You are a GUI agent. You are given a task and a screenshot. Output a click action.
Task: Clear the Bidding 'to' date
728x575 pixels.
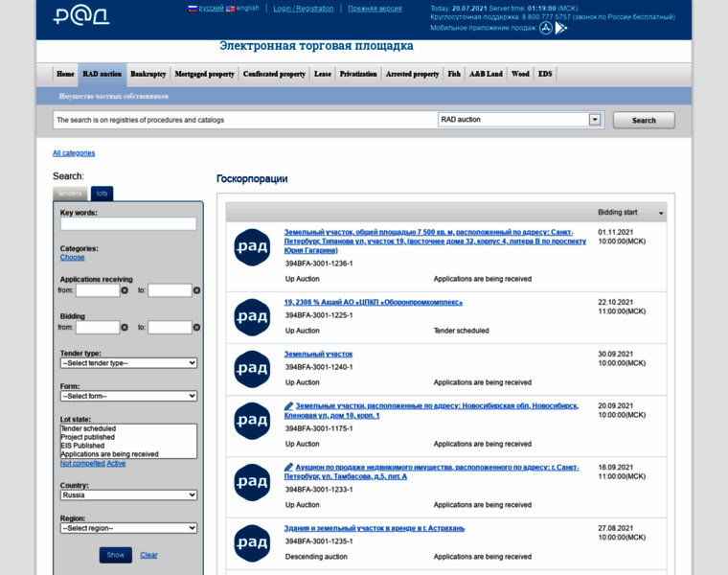pyautogui.click(x=197, y=328)
